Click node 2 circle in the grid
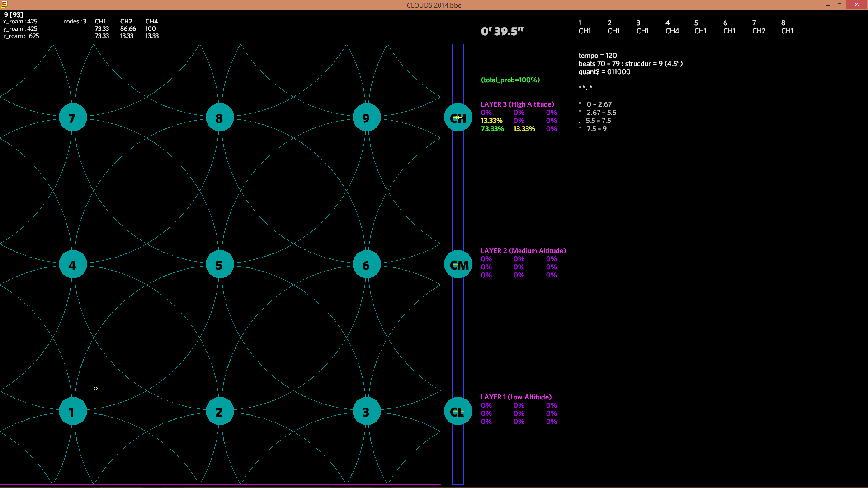This screenshot has width=868, height=488. [220, 411]
